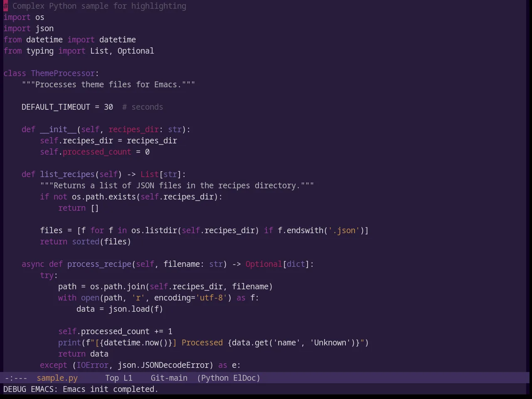Click the "return sorted(files)" line
This screenshot has width=532, height=399.
85,241
